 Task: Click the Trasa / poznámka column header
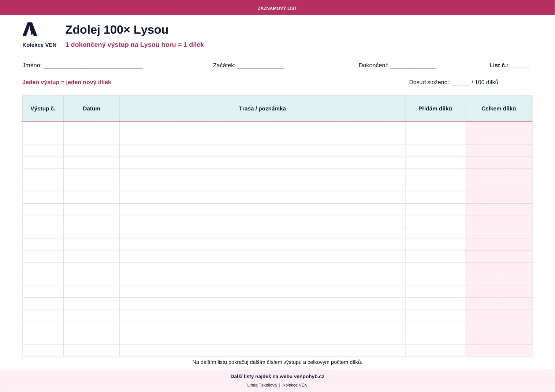(x=262, y=109)
